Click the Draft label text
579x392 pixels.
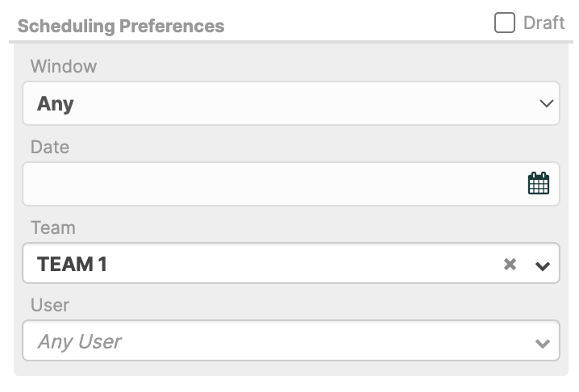tap(544, 23)
